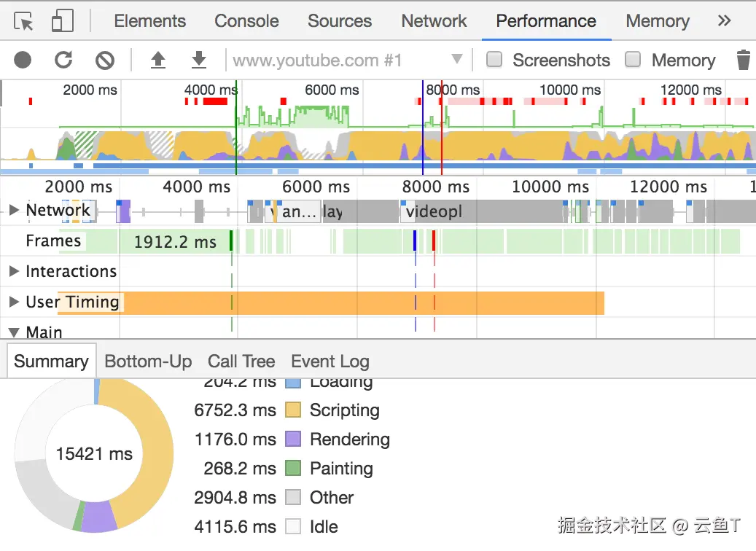Click the reload and record icon

64,60
